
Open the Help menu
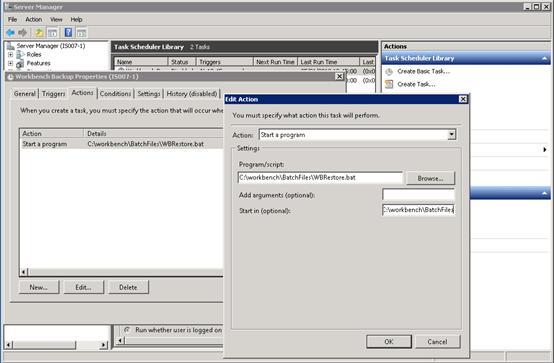pyautogui.click(x=76, y=19)
